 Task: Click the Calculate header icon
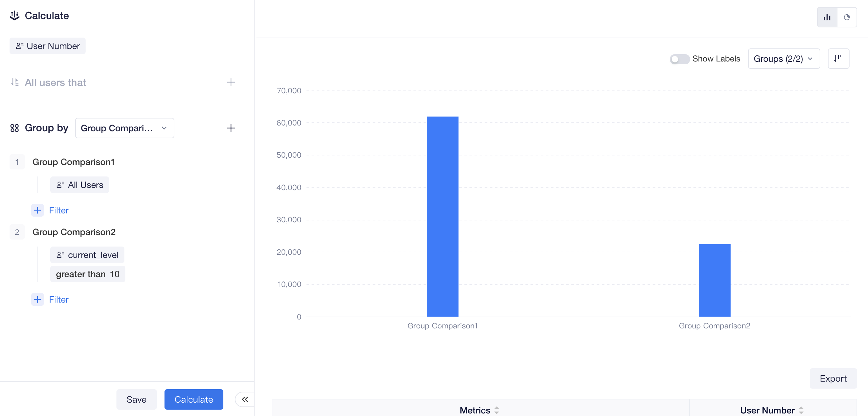click(x=15, y=16)
